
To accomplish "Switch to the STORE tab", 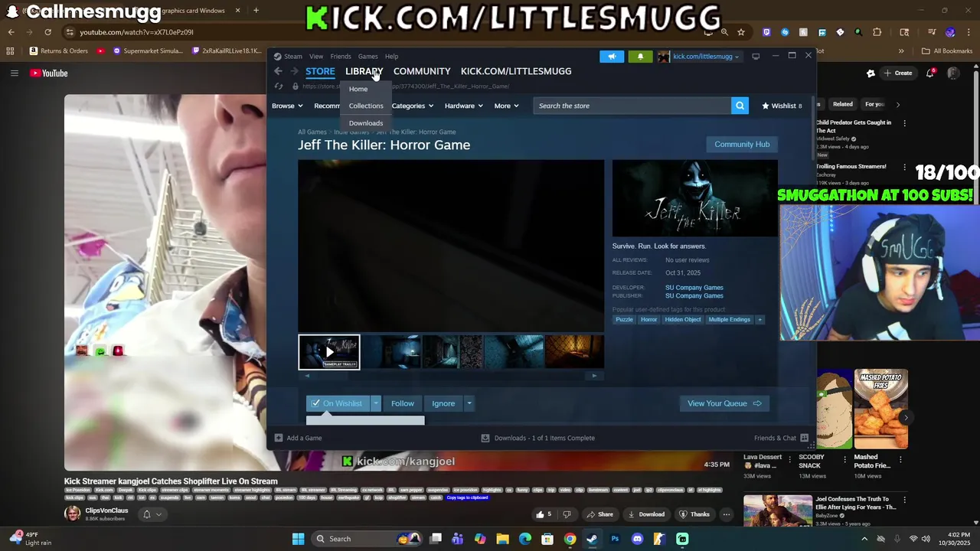I will pos(320,71).
